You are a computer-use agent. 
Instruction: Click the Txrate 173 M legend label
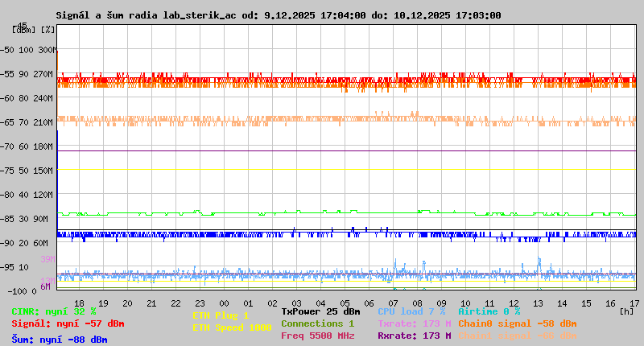[x=414, y=323]
